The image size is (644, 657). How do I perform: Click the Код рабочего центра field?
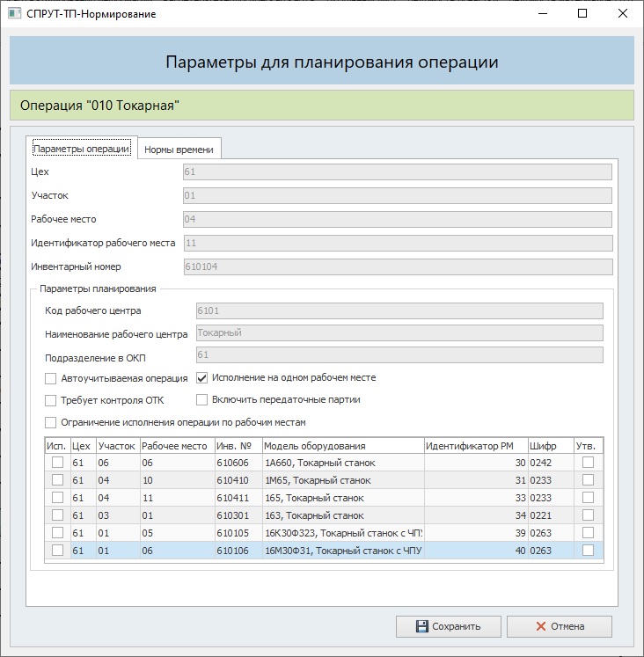click(x=399, y=310)
